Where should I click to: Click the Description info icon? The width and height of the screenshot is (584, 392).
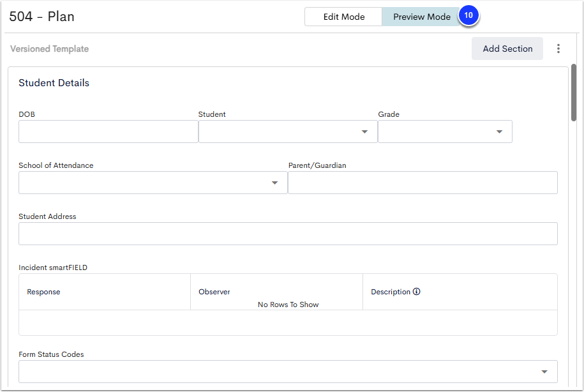(416, 291)
